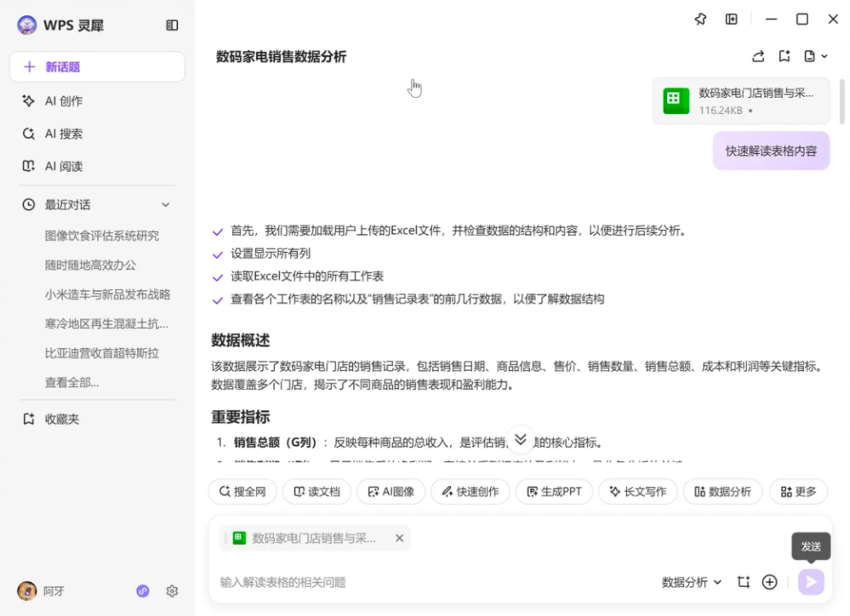Open conversation 图像饮食评估系统研究
850x616 pixels.
(102, 236)
